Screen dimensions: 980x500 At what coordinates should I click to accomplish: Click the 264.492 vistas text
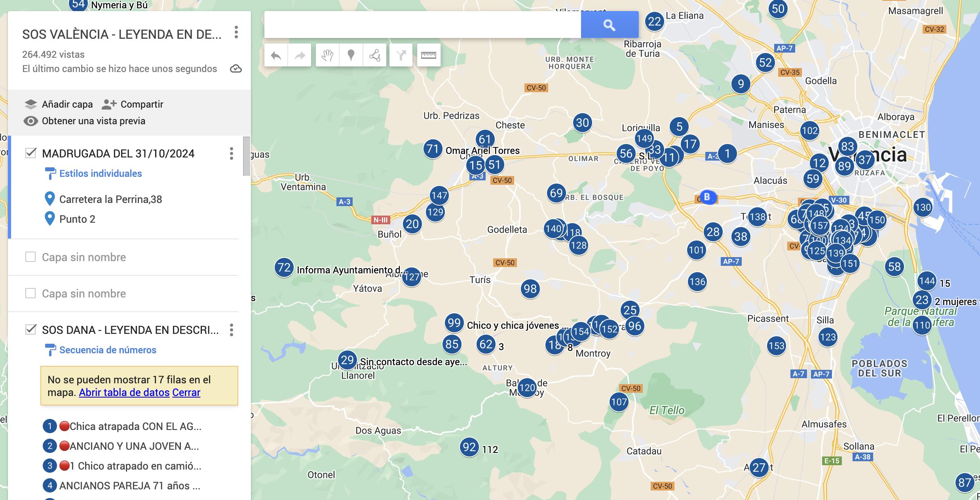[x=53, y=55]
